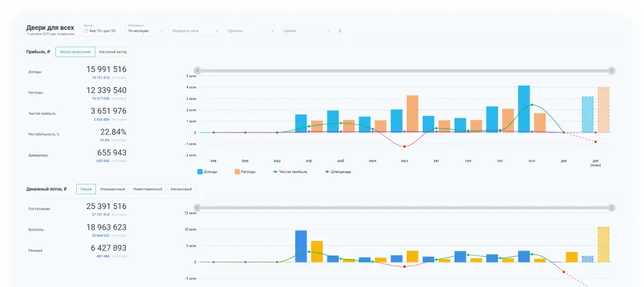This screenshot has width=644, height=287.
Task: Click the calendar icon in the period field
Action: [x=86, y=31]
